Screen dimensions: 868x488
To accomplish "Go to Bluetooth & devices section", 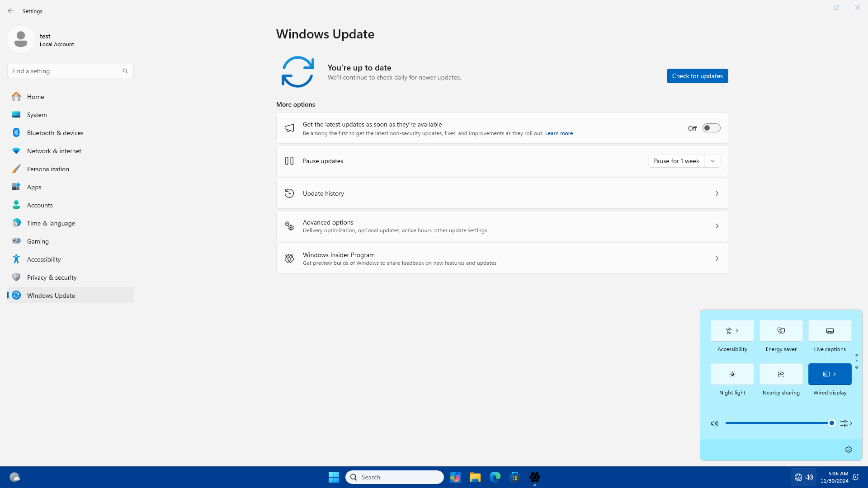I will coord(55,133).
